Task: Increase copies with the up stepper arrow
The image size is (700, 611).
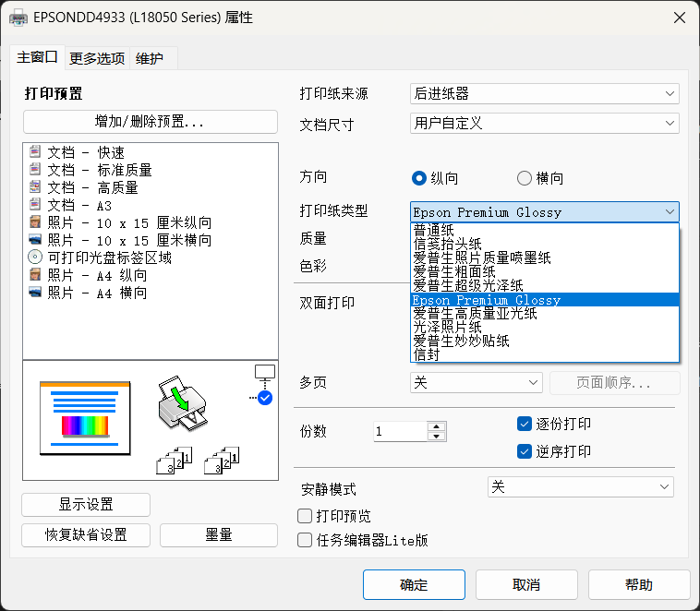Action: 437,426
